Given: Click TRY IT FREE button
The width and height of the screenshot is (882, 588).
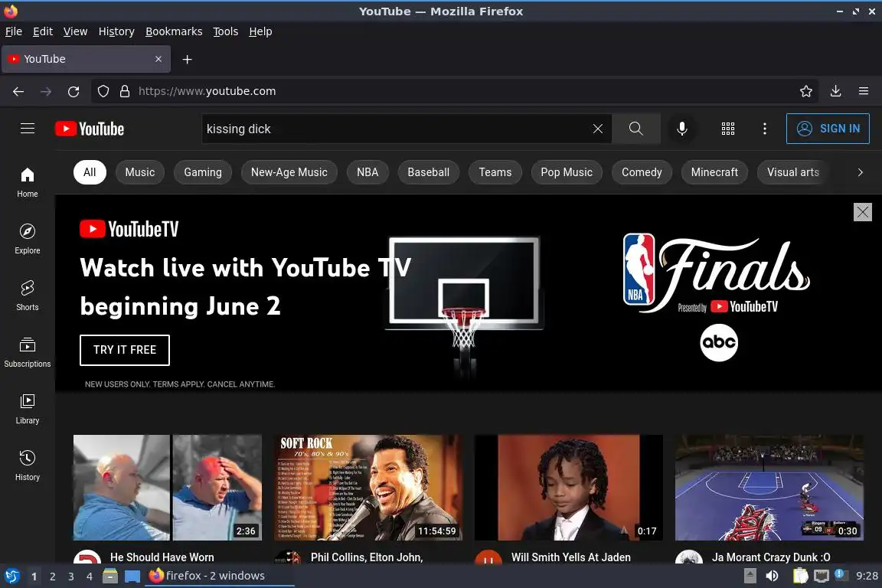Looking at the screenshot, I should [124, 350].
